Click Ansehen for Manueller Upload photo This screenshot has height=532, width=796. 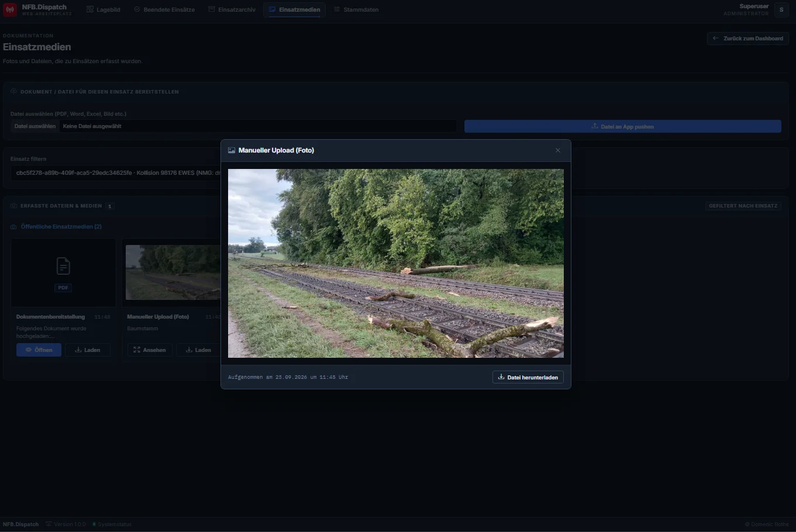coord(150,350)
